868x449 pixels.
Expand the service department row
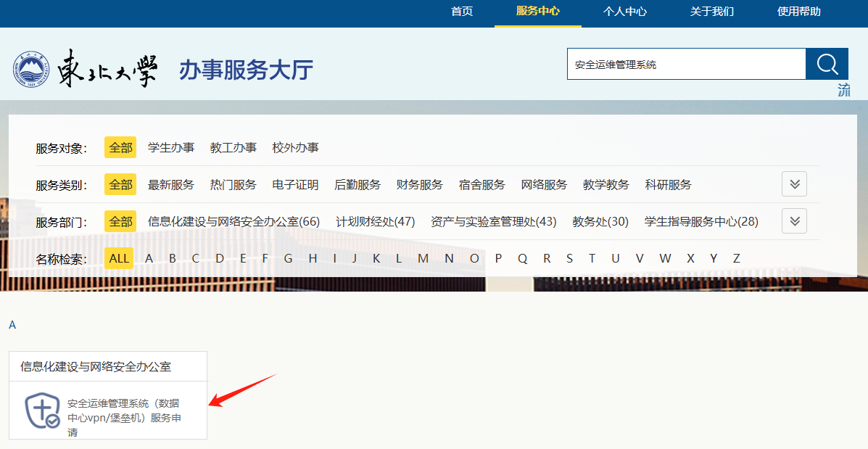click(x=794, y=221)
